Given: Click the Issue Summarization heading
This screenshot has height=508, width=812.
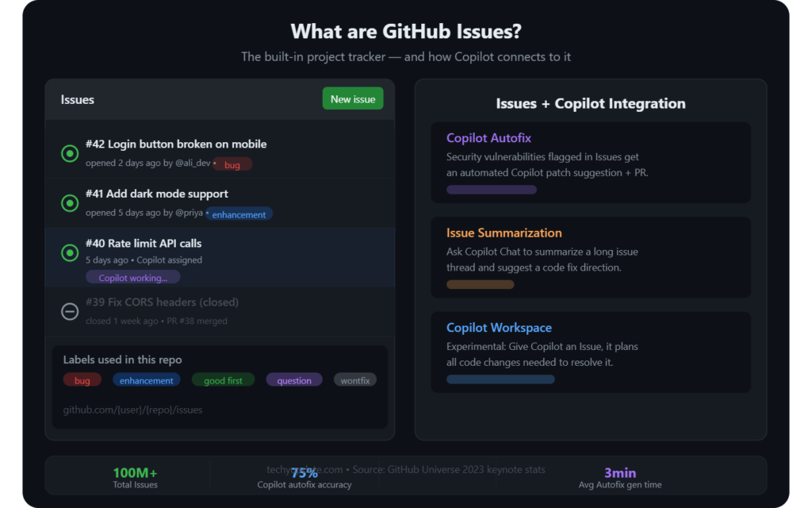Looking at the screenshot, I should tap(504, 233).
